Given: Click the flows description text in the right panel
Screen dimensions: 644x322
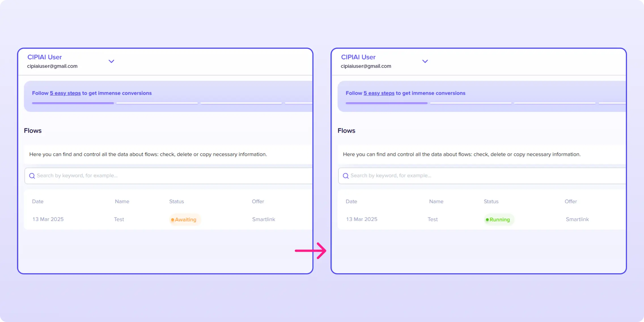Looking at the screenshot, I should tap(462, 154).
